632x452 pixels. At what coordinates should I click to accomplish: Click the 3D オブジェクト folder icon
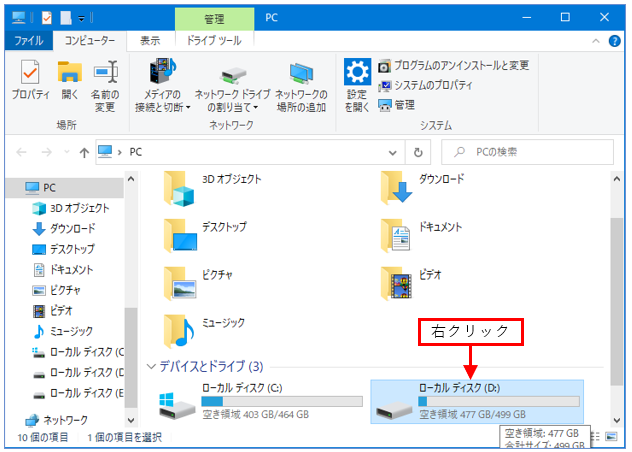tap(179, 188)
